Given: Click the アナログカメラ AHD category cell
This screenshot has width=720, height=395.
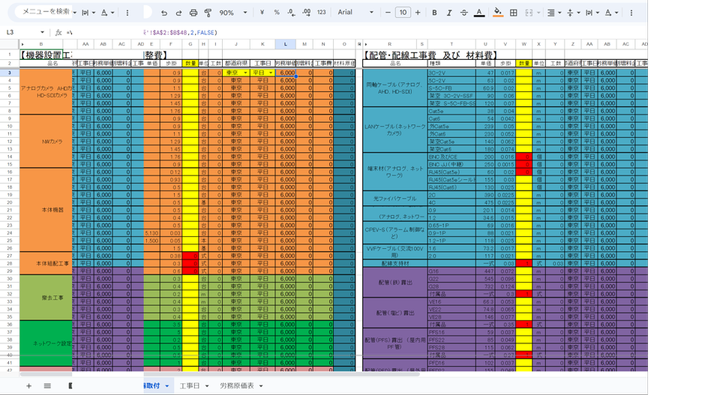Looking at the screenshot, I should point(46,91).
